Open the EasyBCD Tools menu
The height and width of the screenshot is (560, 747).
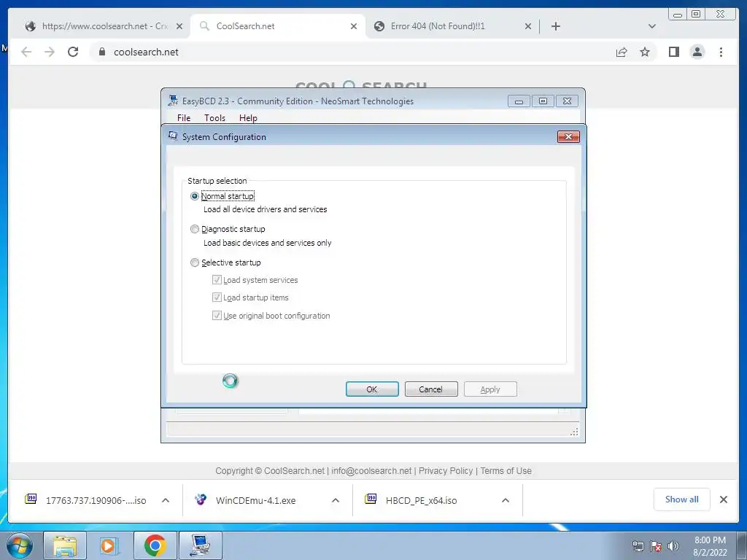(215, 118)
